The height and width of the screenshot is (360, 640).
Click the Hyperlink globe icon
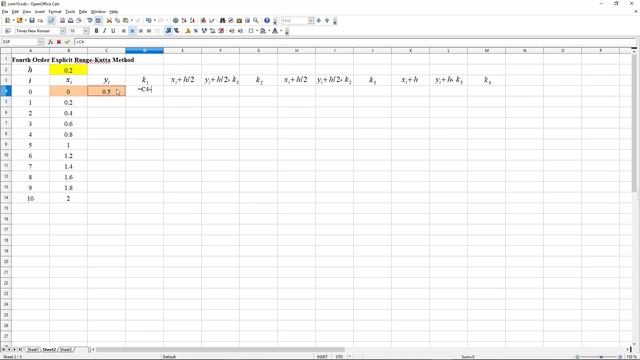[176, 20]
